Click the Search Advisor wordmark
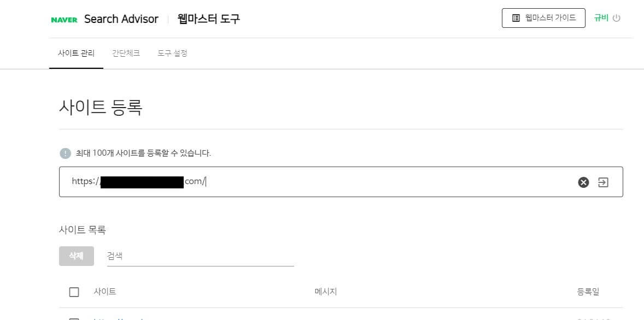 [x=121, y=19]
